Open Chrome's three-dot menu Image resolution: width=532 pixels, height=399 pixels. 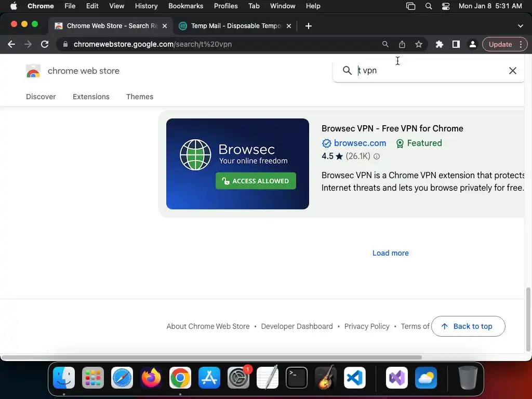[521, 44]
